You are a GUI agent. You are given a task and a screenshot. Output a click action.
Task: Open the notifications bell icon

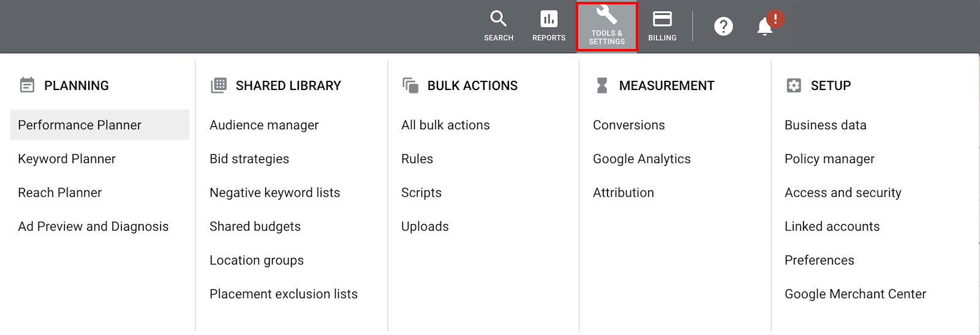point(765,27)
